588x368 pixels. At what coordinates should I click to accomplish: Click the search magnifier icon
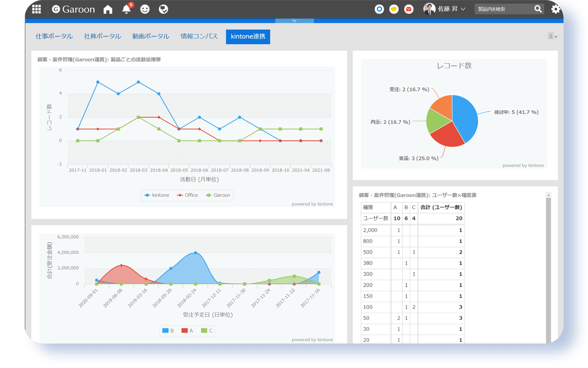(538, 9)
